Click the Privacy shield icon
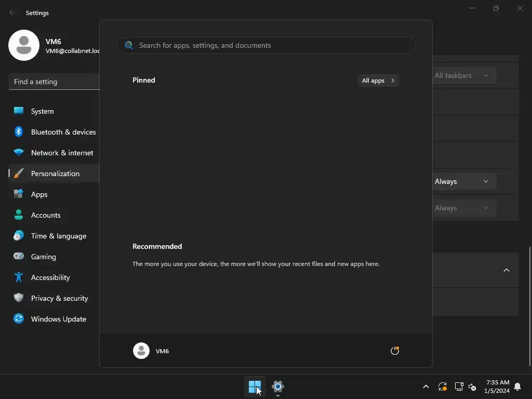Viewport: 532px width, 399px height. (x=19, y=298)
